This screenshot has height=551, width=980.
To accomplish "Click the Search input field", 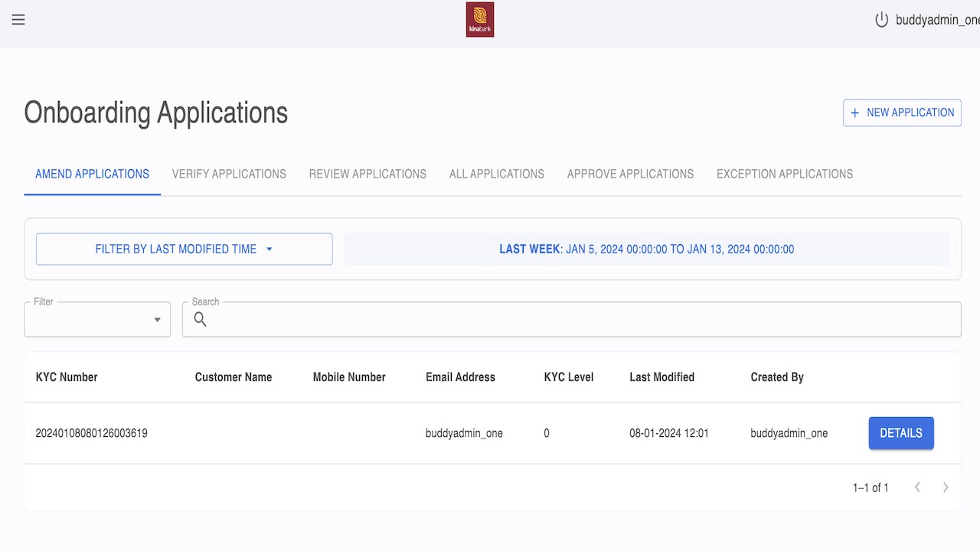I will tap(582, 319).
